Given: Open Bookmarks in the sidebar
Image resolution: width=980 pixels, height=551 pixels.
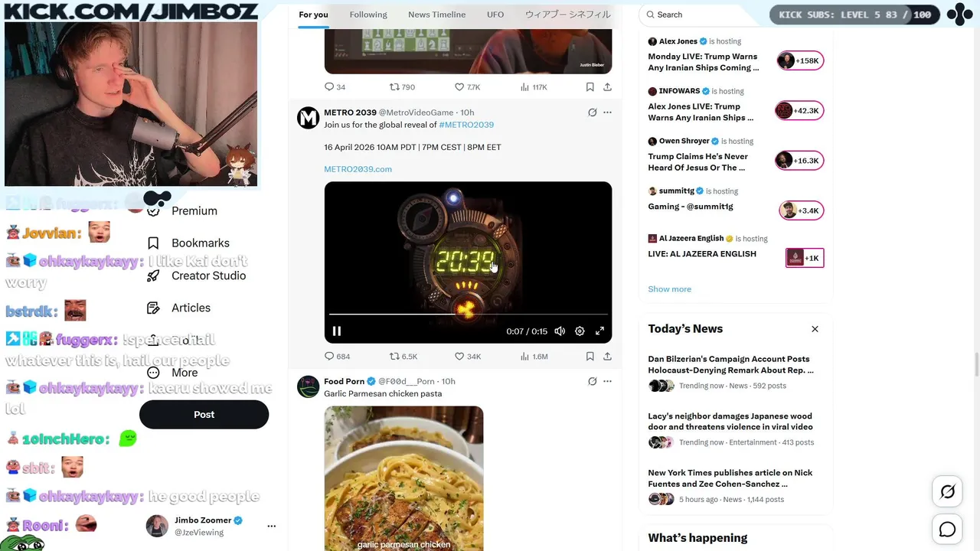Looking at the screenshot, I should (188, 243).
